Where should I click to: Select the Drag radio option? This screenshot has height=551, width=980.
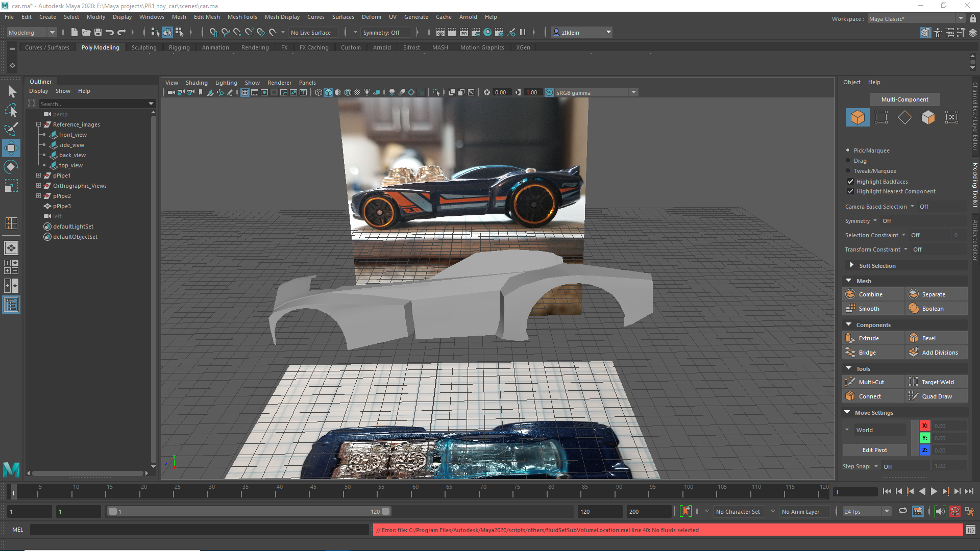tap(848, 161)
